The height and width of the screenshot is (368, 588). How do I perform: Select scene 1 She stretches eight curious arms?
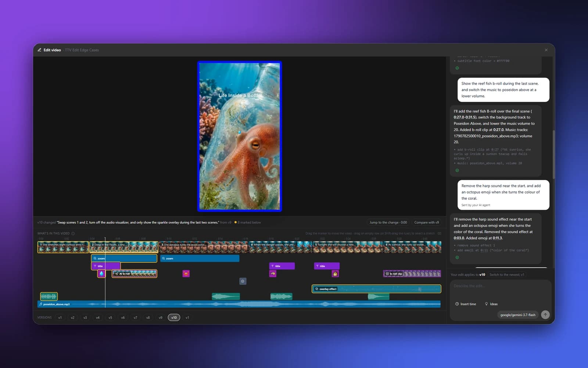(63, 247)
